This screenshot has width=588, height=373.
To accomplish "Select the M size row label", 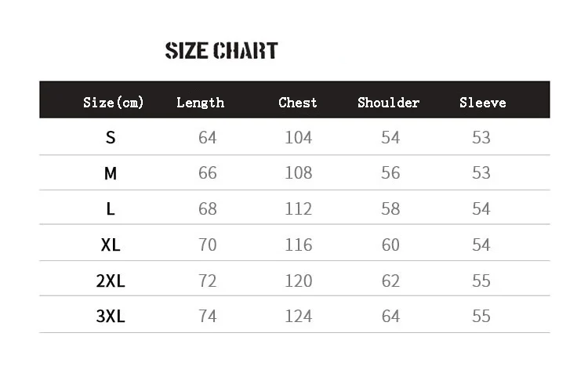I will coord(111,173).
